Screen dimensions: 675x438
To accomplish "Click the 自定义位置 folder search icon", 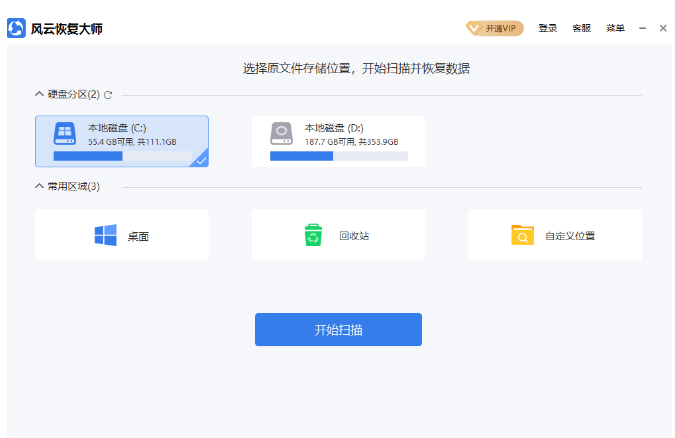I will (523, 235).
